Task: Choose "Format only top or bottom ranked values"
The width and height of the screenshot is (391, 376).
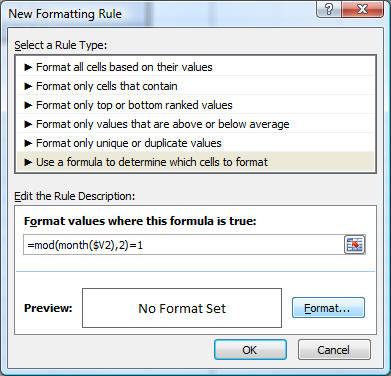Action: pyautogui.click(x=197, y=105)
